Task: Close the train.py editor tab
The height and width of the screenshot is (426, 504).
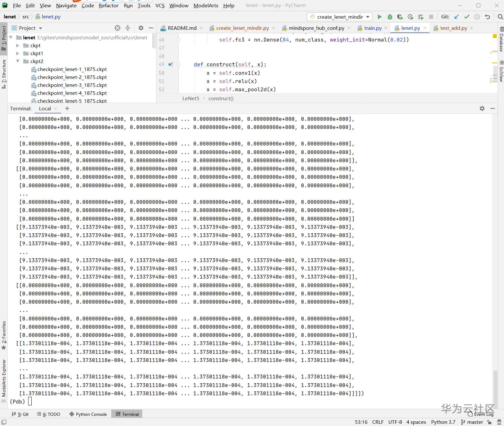Action: click(386, 28)
